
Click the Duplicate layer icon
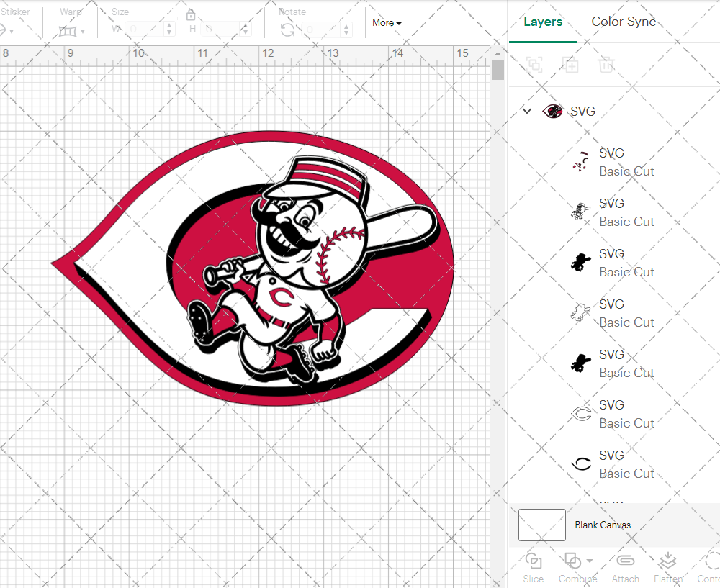point(570,65)
